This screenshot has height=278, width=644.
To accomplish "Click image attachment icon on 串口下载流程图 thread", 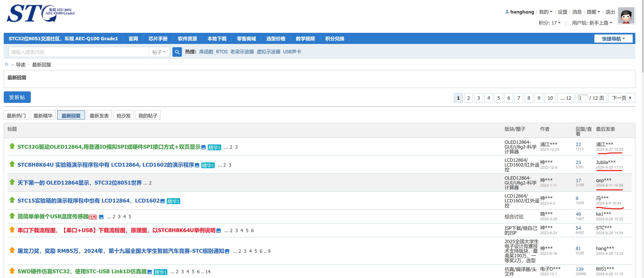I will pyautogui.click(x=218, y=231).
